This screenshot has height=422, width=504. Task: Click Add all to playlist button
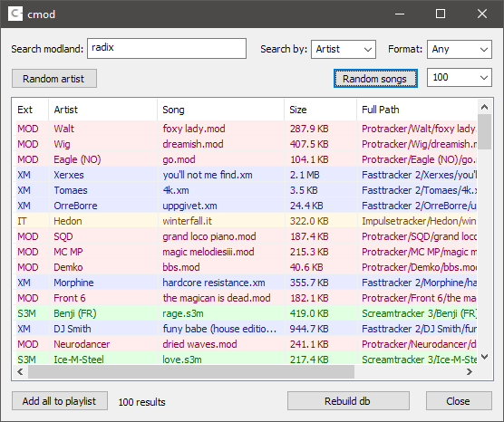[60, 401]
